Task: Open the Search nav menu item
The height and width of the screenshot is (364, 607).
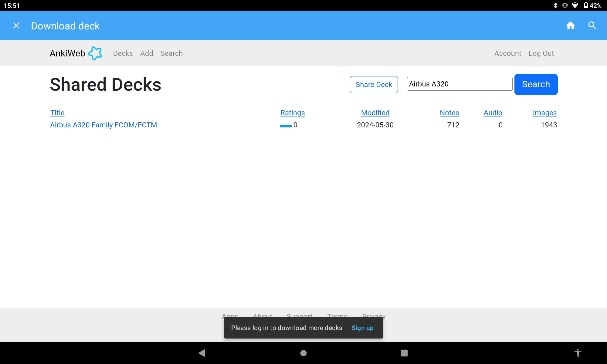Action: click(x=171, y=53)
